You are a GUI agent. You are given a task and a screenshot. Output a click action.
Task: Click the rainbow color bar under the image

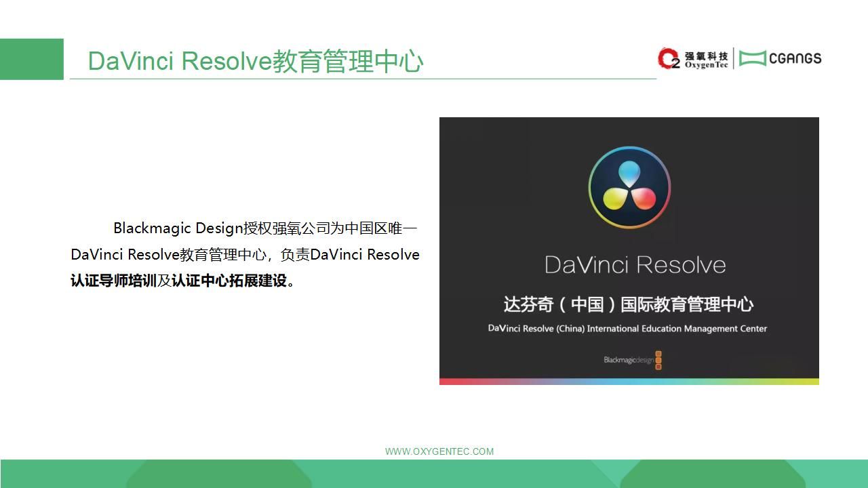coord(629,382)
